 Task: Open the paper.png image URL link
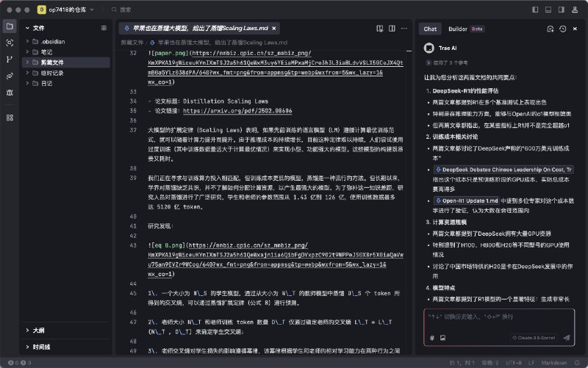click(276, 68)
